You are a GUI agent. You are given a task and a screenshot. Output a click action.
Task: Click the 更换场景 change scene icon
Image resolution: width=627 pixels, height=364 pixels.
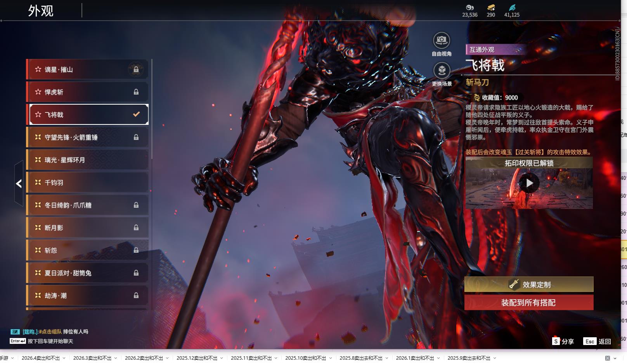(x=442, y=71)
